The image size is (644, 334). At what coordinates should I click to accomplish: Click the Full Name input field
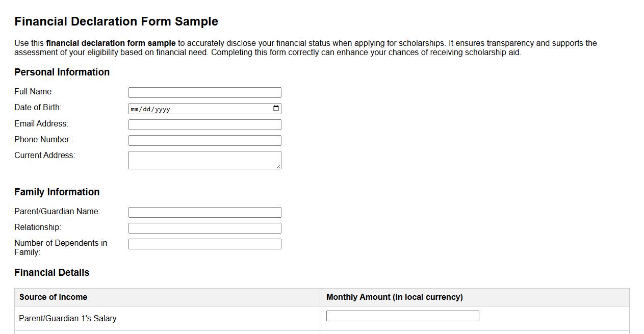click(x=204, y=92)
